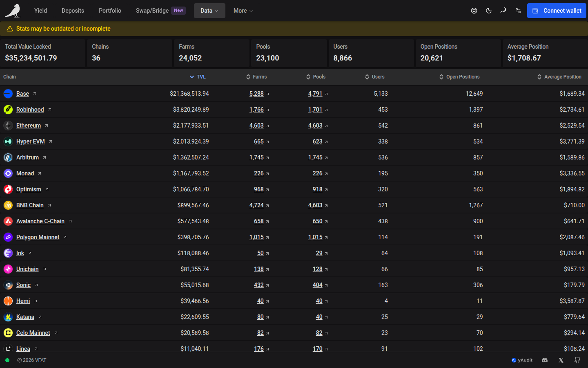Select Total Value Locked $35,234,501.79 value
Viewport: 588px width, 368px height.
click(31, 58)
